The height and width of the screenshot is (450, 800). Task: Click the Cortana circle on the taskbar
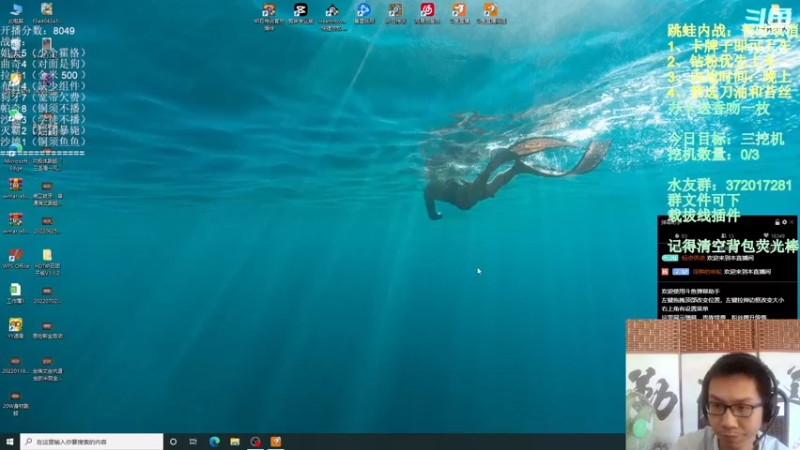tap(173, 441)
